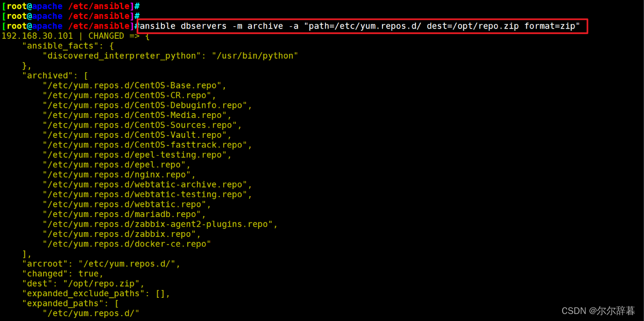Screen dimensions: 644x321
Task: Click the "expanded_paths": [ line
Action: click(x=70, y=303)
